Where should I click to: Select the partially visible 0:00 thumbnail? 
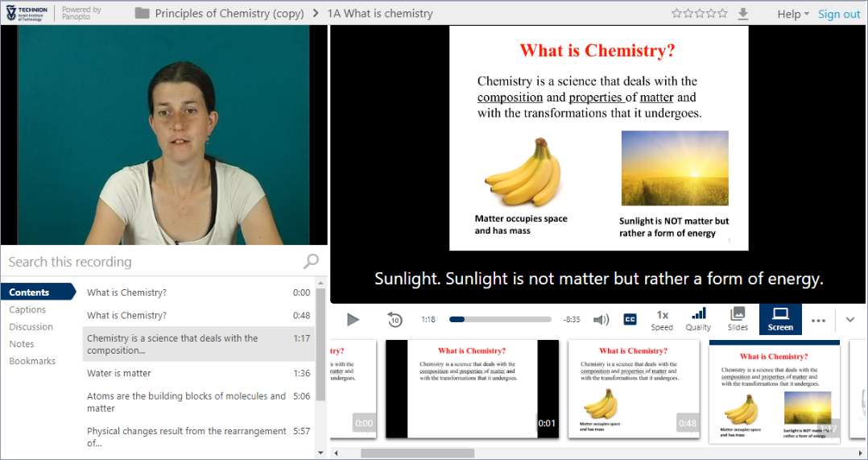[353, 388]
